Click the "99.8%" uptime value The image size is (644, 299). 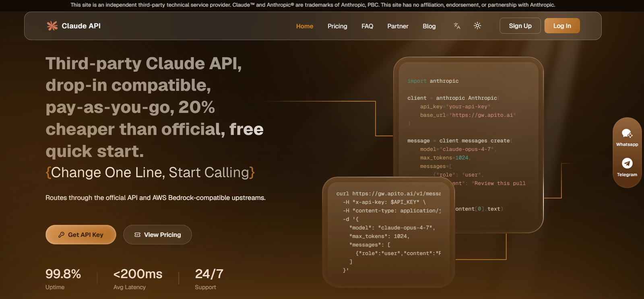pos(63,274)
